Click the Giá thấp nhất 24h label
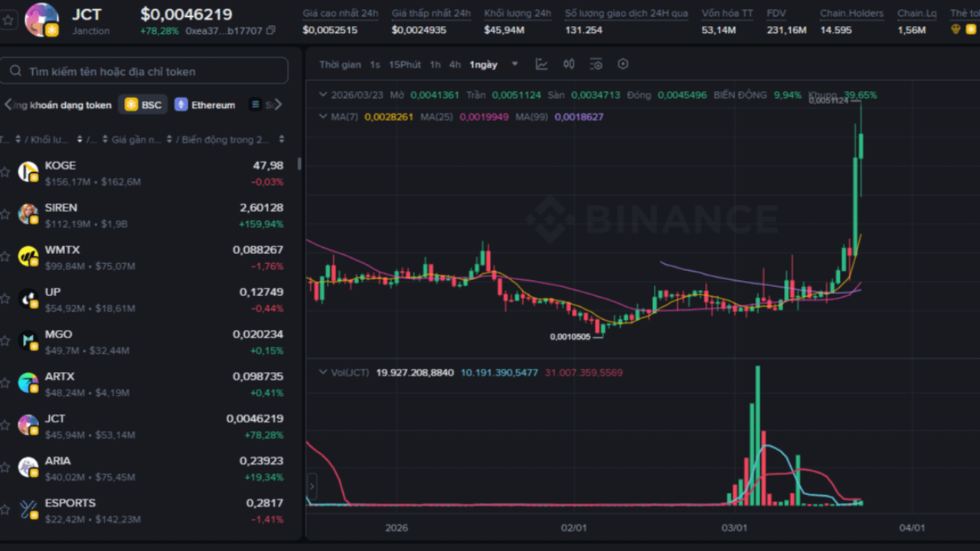The height and width of the screenshot is (551, 980). click(x=431, y=13)
